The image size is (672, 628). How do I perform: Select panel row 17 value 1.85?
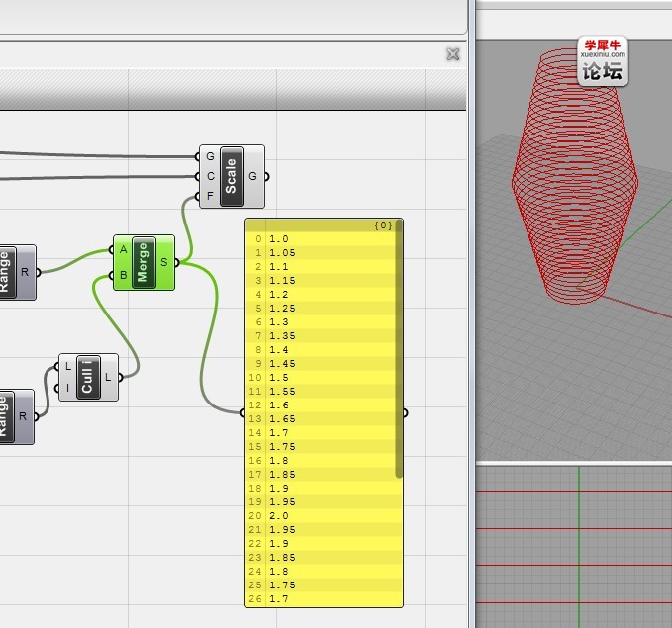[321, 474]
